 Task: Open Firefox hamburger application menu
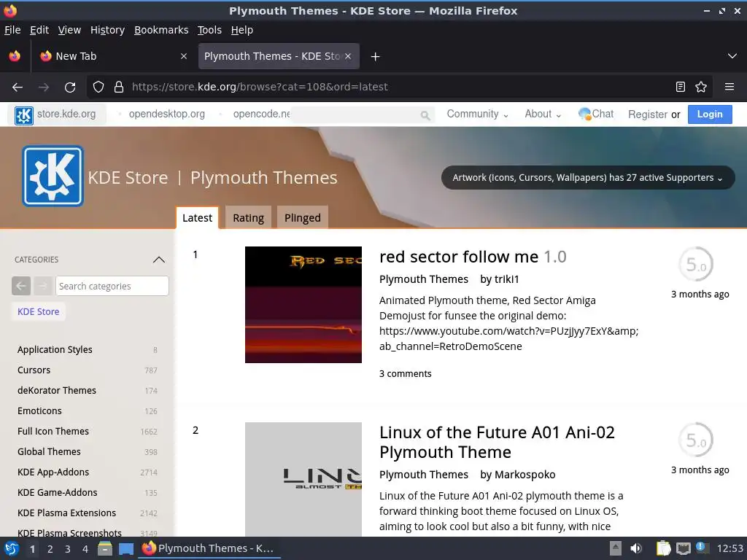(x=729, y=87)
